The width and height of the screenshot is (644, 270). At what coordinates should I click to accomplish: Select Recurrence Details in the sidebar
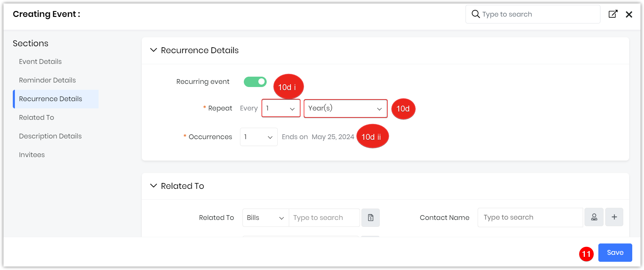tap(56, 99)
